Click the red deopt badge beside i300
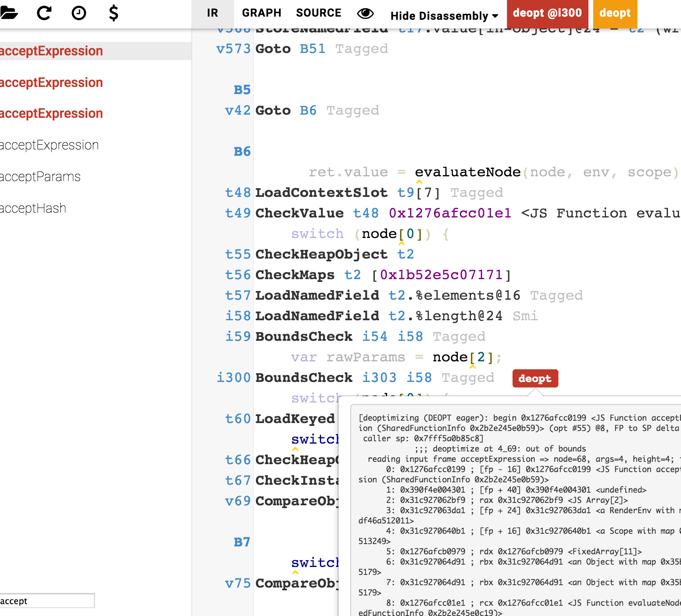The height and width of the screenshot is (616, 681). click(535, 378)
